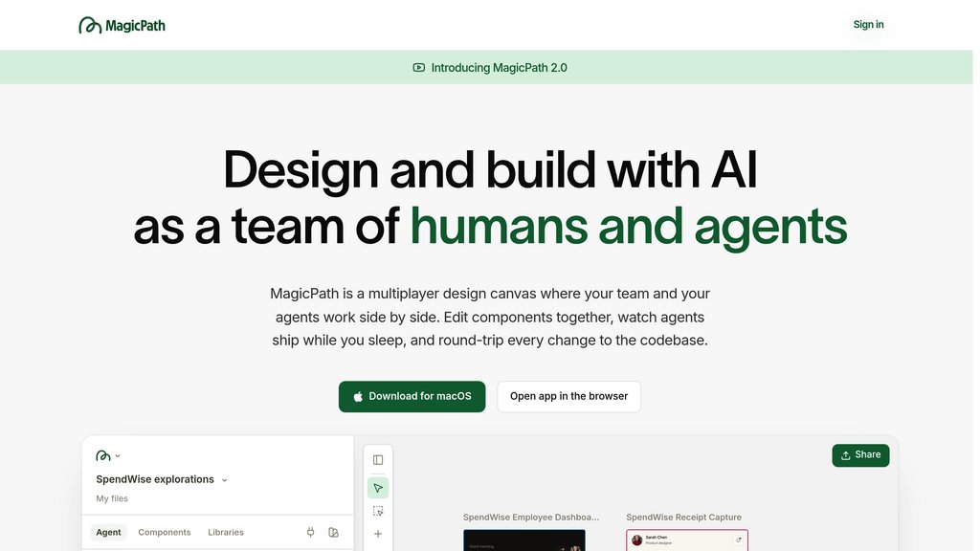Click the Share button in canvas

click(x=860, y=454)
